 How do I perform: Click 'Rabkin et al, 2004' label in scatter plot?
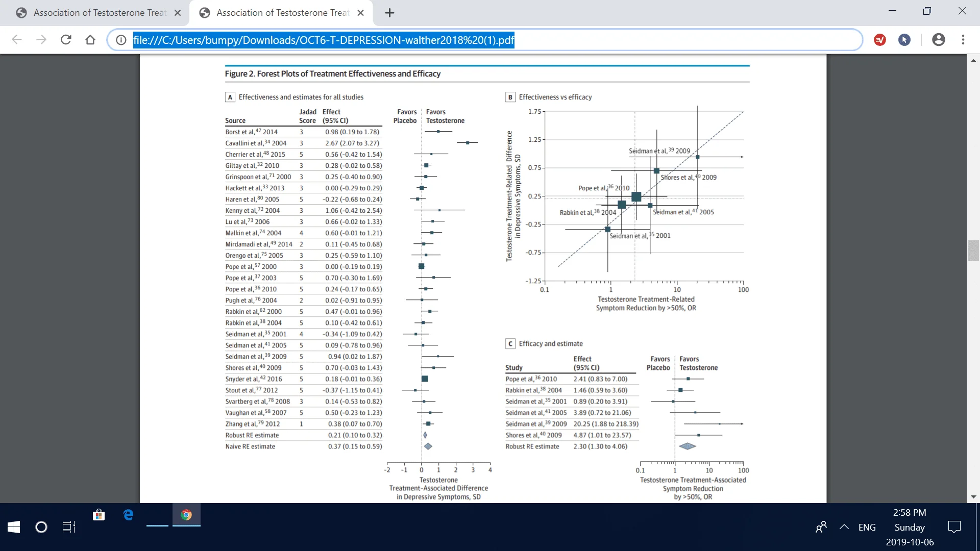[x=588, y=212]
